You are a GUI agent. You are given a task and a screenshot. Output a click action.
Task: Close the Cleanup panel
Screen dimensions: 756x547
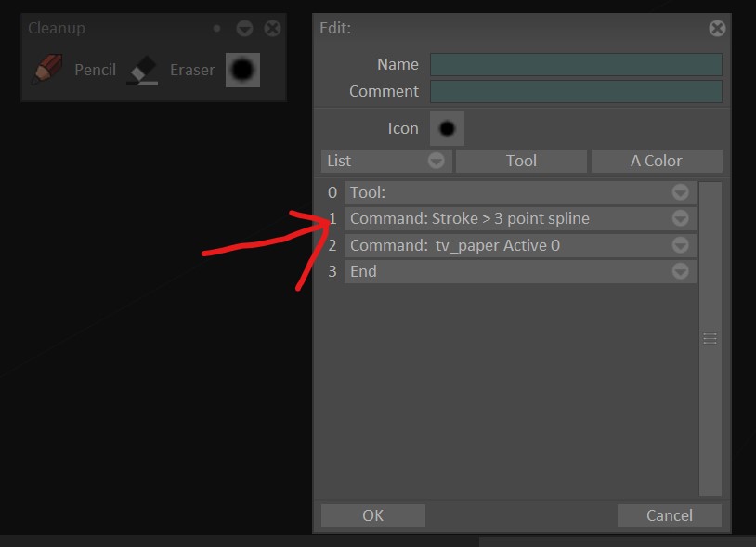[272, 29]
